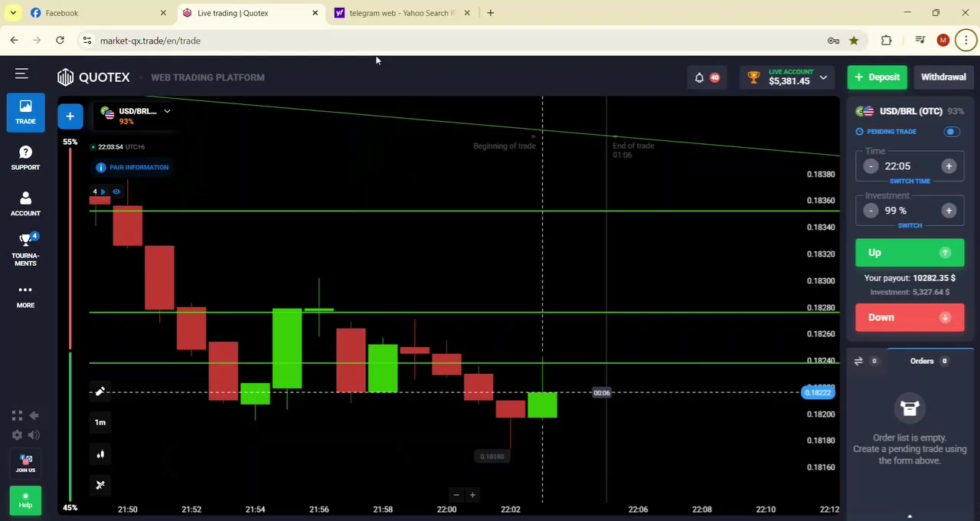Click the Quotex logo
The height and width of the screenshot is (521, 980).
(x=93, y=77)
